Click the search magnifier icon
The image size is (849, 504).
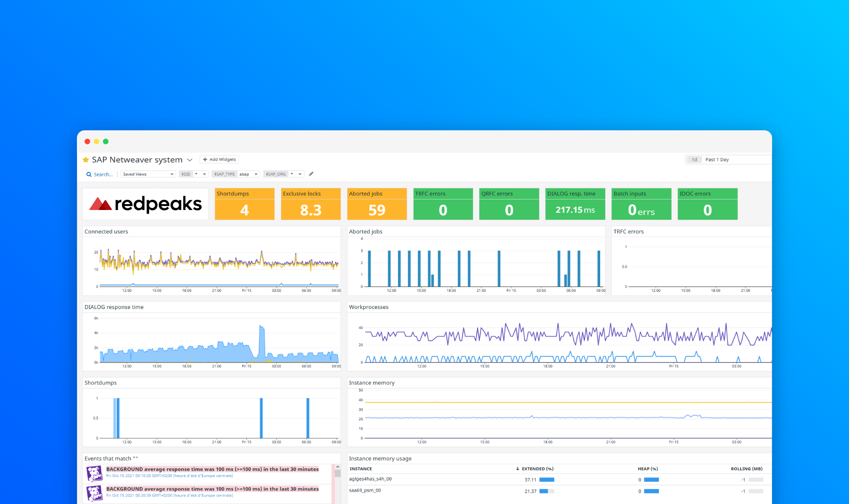[89, 174]
